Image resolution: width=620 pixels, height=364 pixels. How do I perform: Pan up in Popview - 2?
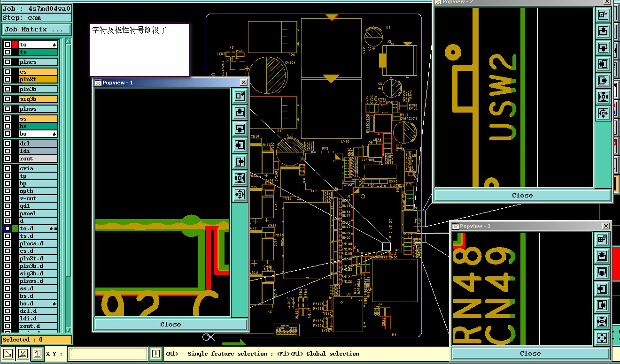coord(603,31)
